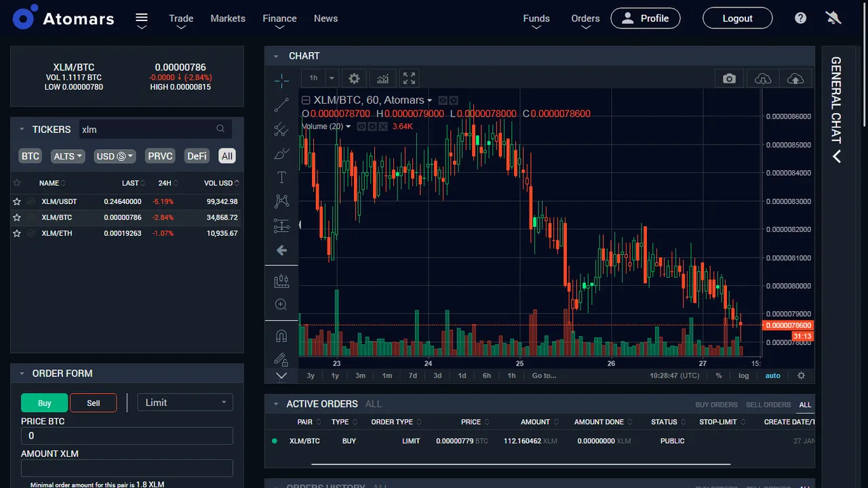The width and height of the screenshot is (868, 488).
Task: Click the Atomars logo
Action: click(x=64, y=18)
